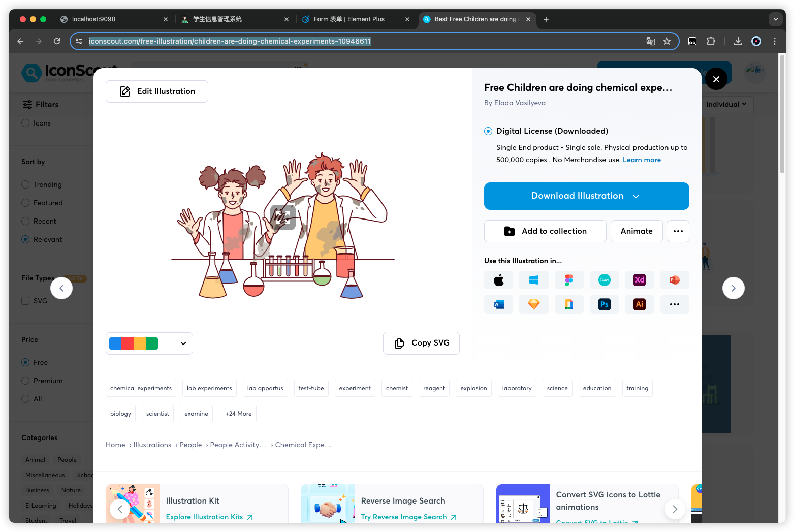Select the Relevant sort option
Image resolution: width=795 pixels, height=532 pixels.
point(25,239)
